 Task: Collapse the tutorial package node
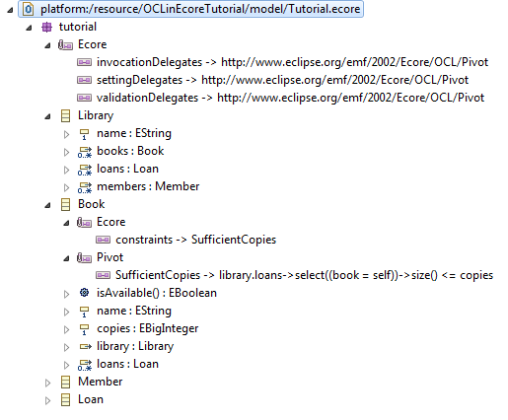(x=29, y=28)
